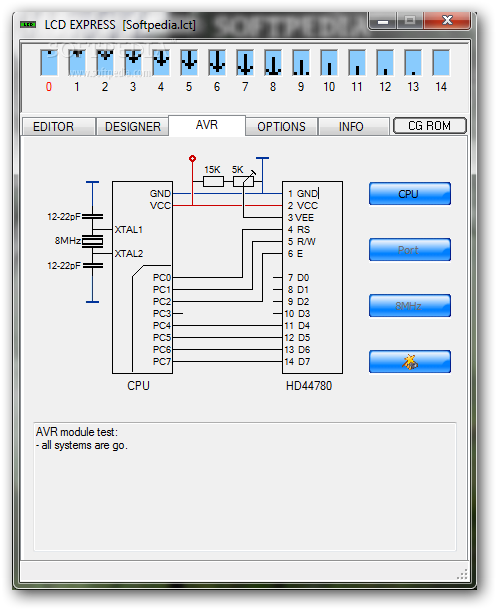Go to the OPTIONS tab
The width and height of the screenshot is (497, 610).
(x=282, y=126)
